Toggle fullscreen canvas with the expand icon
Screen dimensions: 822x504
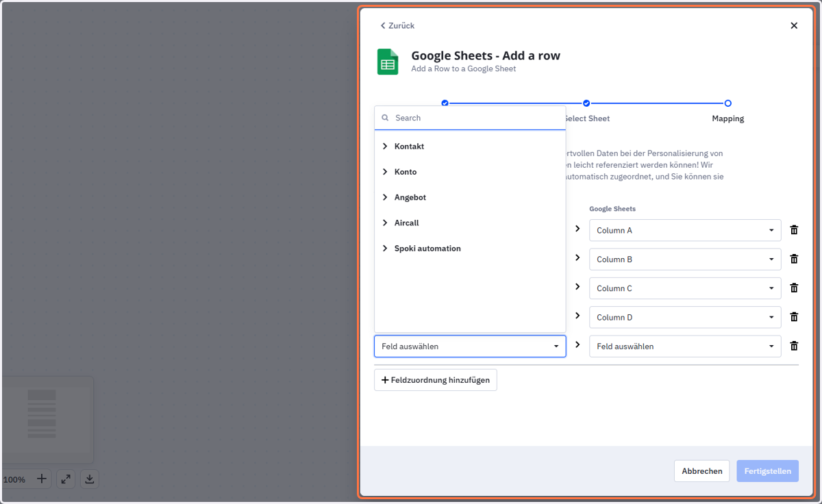click(x=66, y=479)
